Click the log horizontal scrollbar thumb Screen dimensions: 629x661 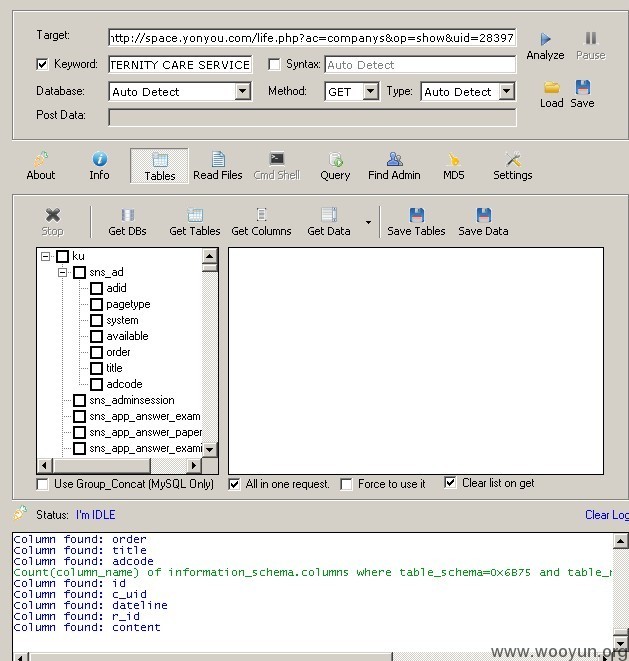point(211,657)
